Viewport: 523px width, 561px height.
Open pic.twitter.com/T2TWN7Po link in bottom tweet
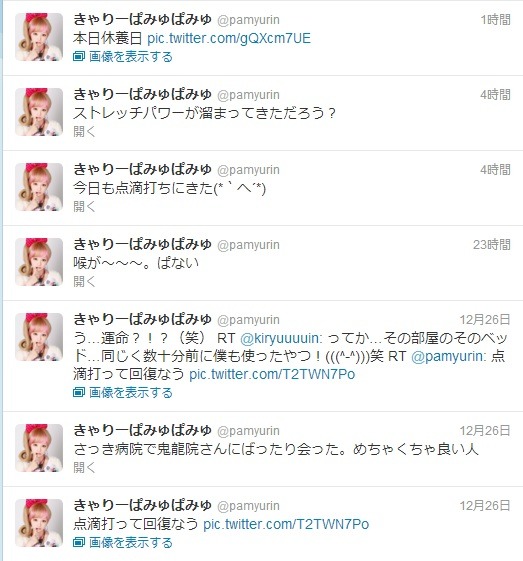click(286, 525)
